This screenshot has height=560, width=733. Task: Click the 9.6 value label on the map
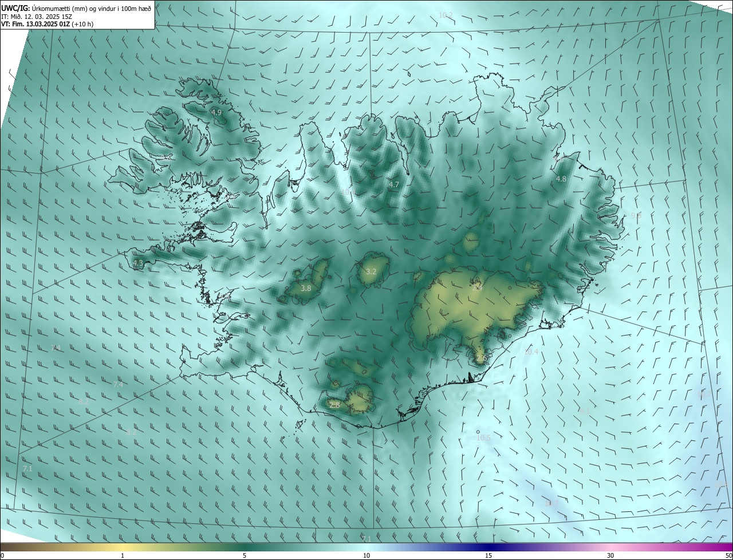(x=636, y=215)
